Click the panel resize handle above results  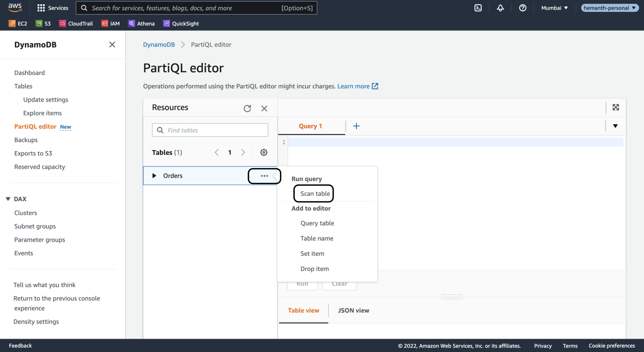click(452, 297)
